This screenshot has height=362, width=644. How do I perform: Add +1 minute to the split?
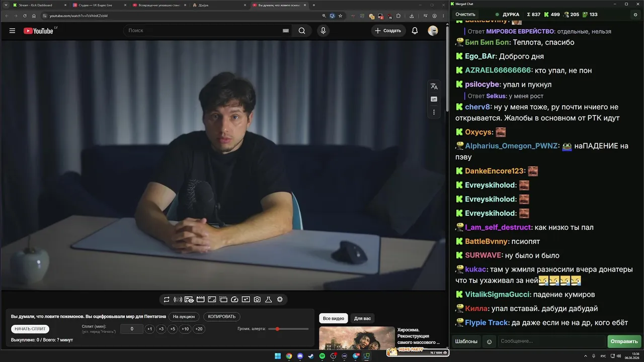coord(149,329)
